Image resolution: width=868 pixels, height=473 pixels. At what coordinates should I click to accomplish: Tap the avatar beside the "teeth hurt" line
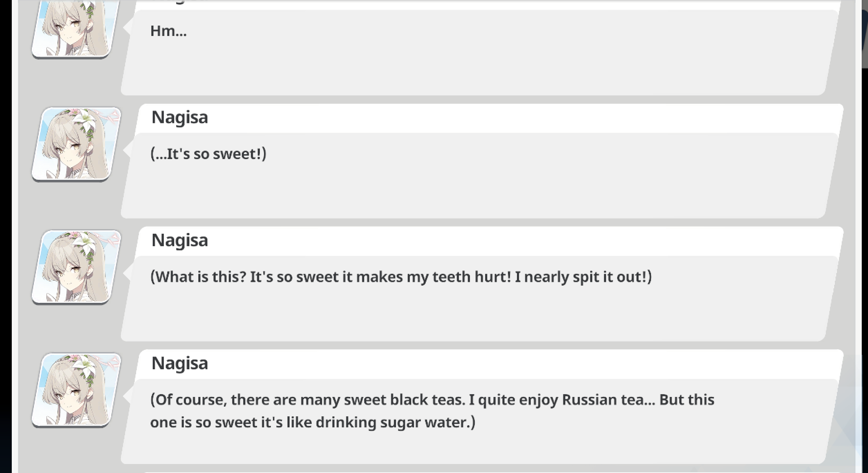[76, 267]
